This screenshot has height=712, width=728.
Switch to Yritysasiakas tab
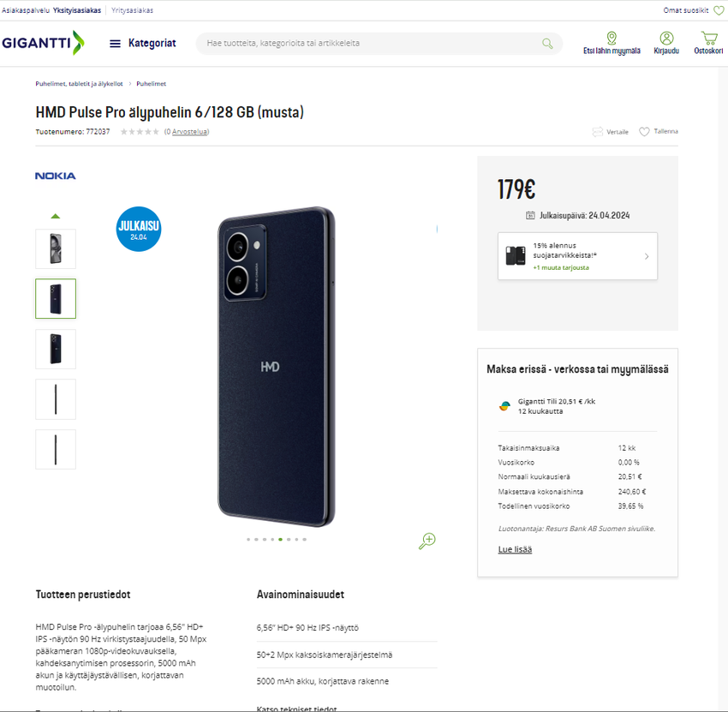click(x=134, y=10)
